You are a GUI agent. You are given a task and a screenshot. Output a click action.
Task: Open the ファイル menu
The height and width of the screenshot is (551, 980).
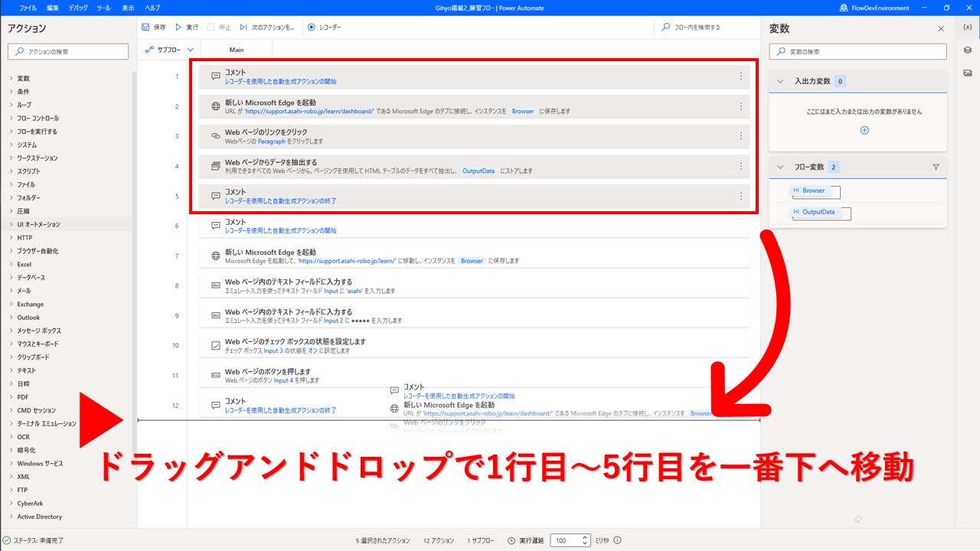point(28,8)
